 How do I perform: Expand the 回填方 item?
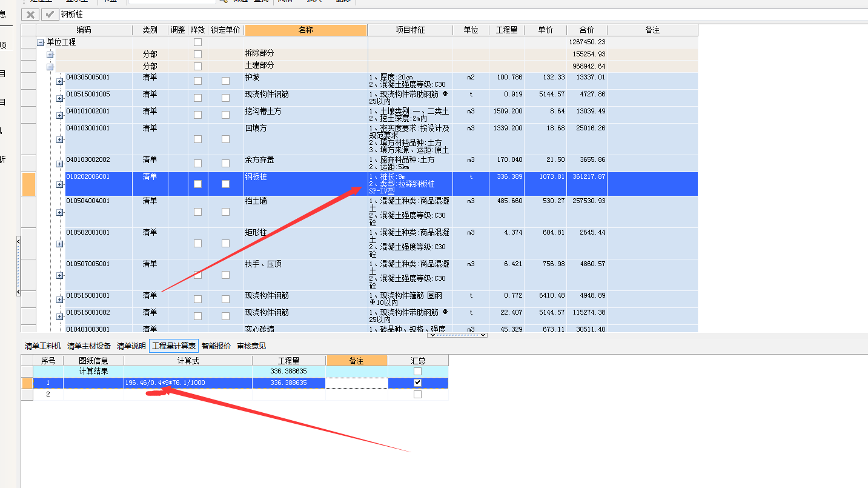tap(60, 139)
